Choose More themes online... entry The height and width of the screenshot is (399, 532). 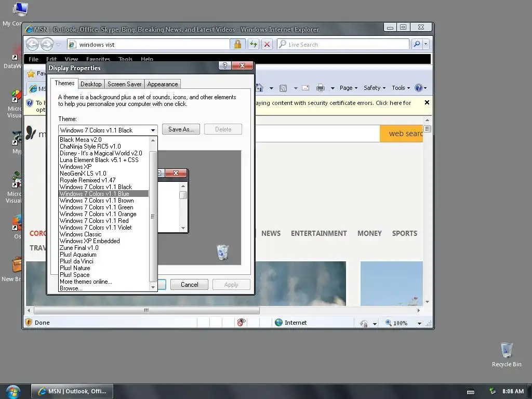(104, 282)
